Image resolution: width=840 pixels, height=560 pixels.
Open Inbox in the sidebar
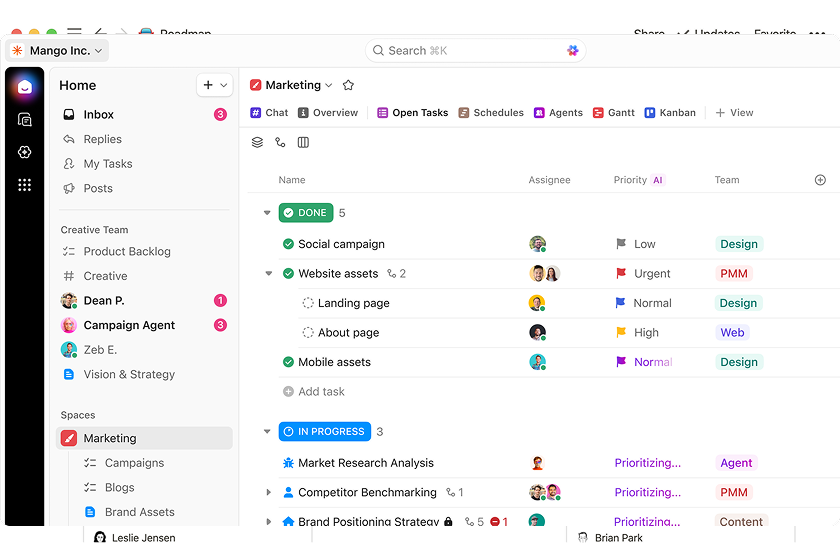pyautogui.click(x=145, y=115)
